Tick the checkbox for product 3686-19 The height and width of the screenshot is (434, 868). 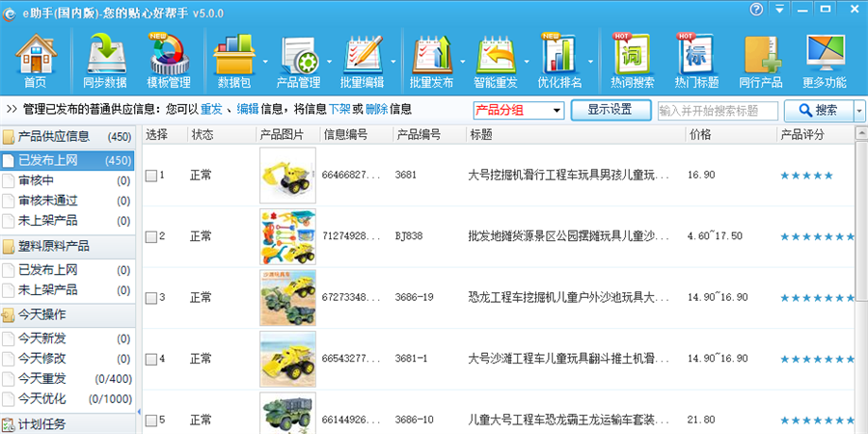[151, 298]
